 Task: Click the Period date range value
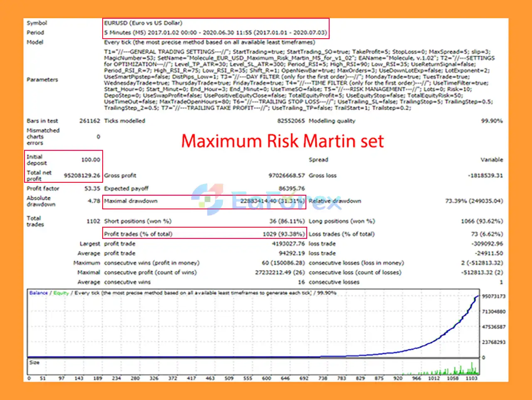point(215,32)
